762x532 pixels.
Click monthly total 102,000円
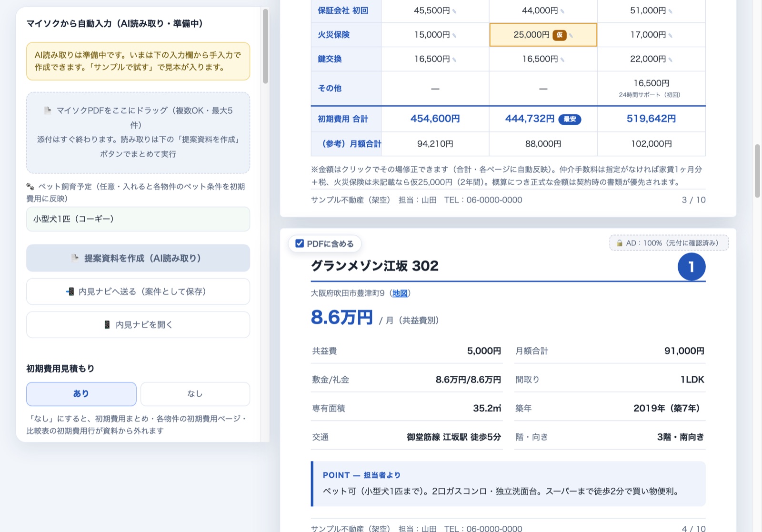[x=652, y=144]
